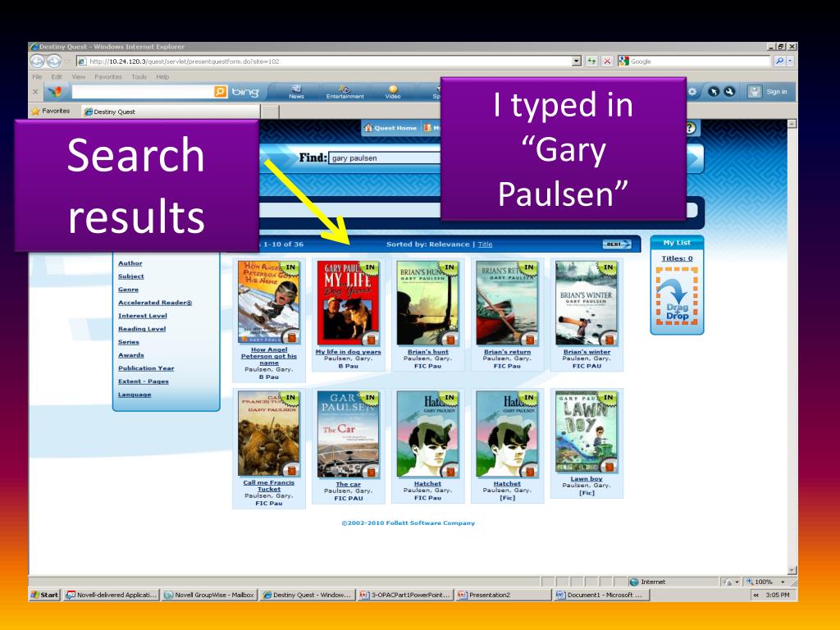Filter by the Reading Level link

click(142, 329)
